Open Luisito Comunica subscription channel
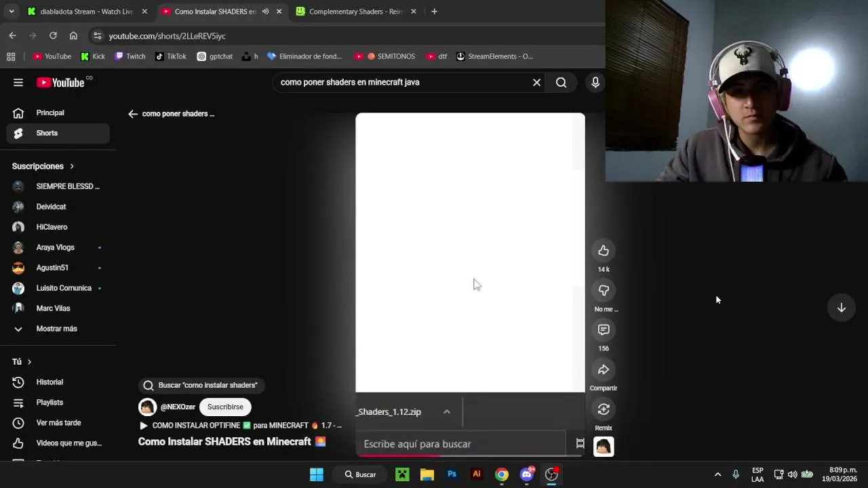Viewport: 868px width, 488px height. [58, 288]
